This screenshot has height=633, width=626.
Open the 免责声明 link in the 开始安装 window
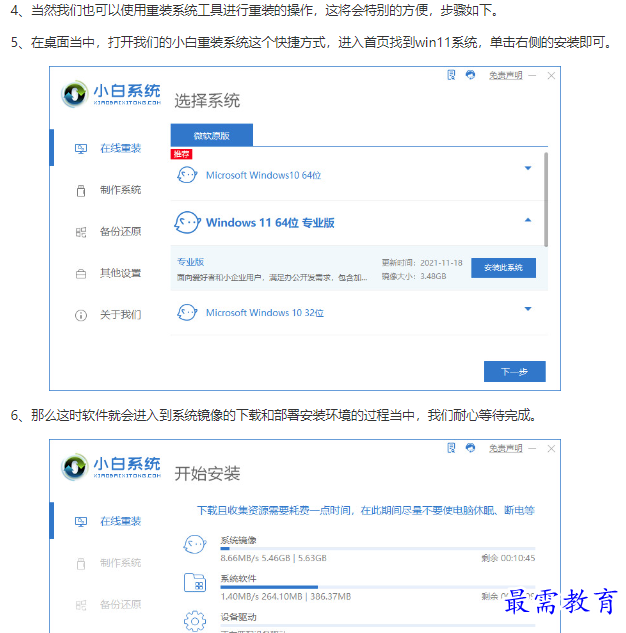click(x=505, y=448)
